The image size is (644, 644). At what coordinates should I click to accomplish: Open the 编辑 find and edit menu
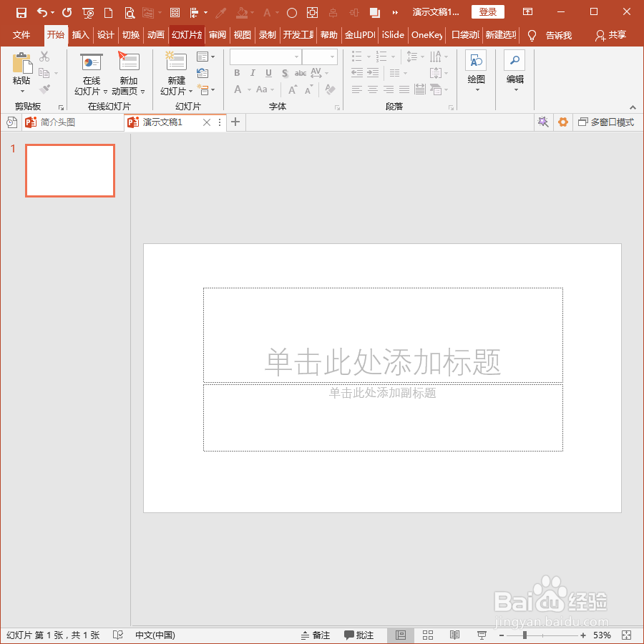click(514, 70)
